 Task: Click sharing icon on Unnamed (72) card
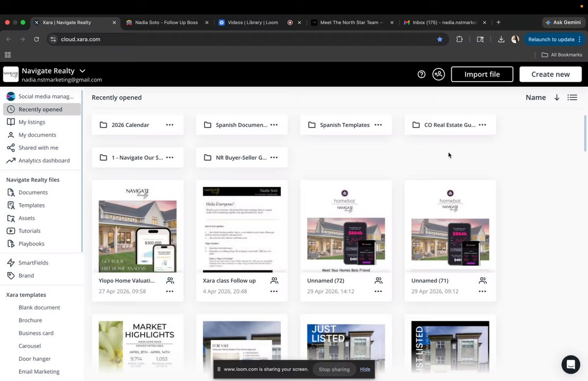point(379,280)
